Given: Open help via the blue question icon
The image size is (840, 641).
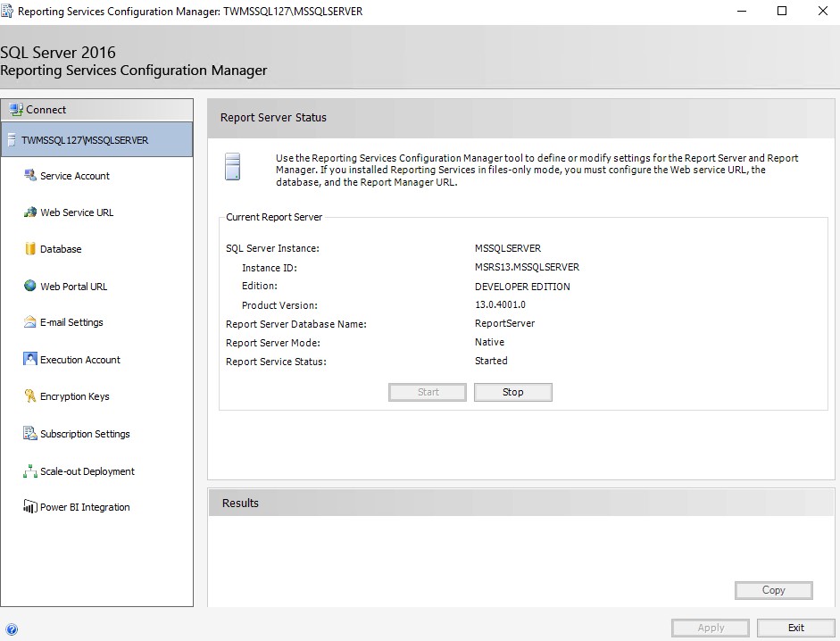Looking at the screenshot, I should pos(12,629).
